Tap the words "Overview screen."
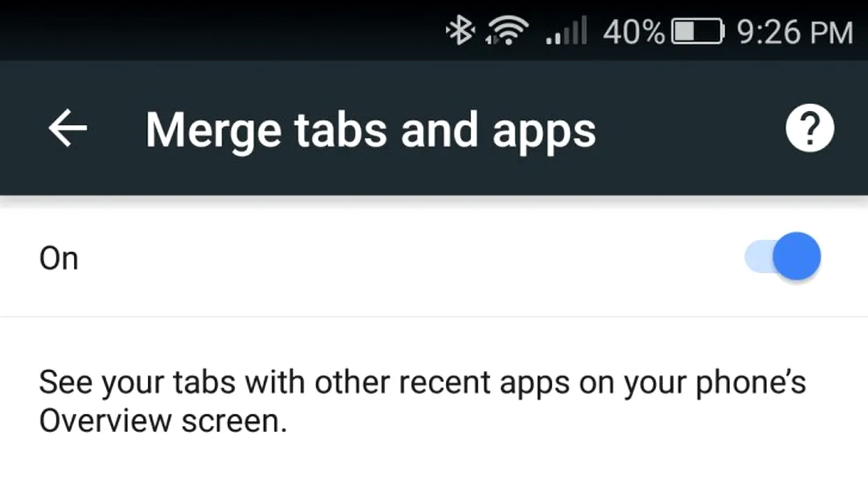Image resolution: width=868 pixels, height=488 pixels. click(x=163, y=422)
